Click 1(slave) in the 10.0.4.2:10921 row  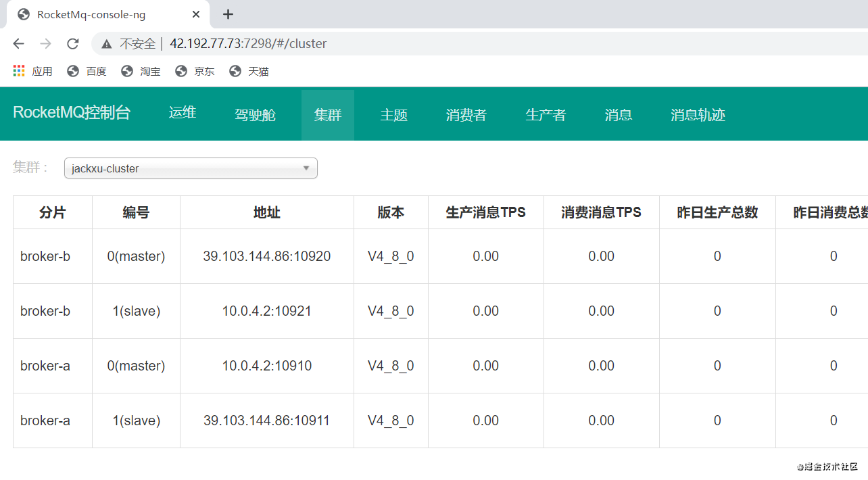(137, 311)
